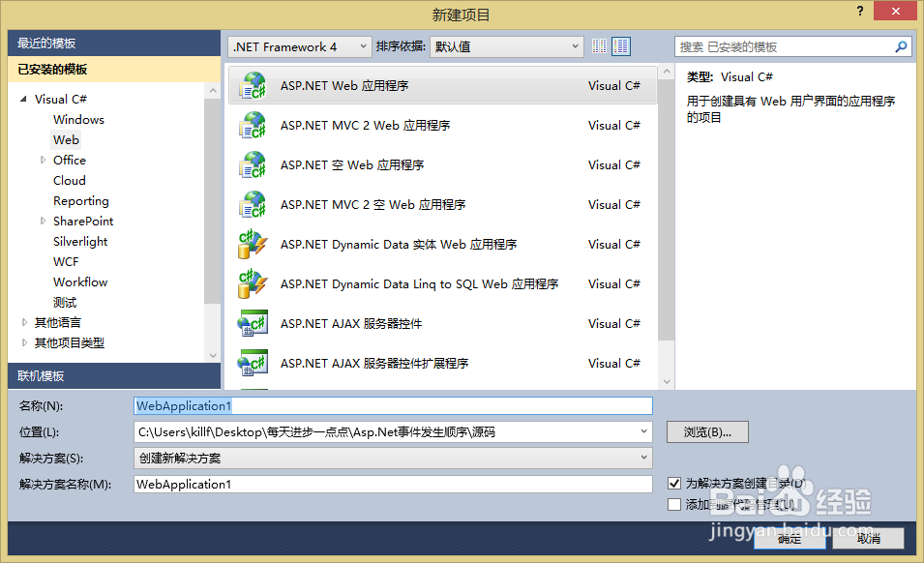This screenshot has height=563, width=924.
Task: Open the 排序依据 默认值 dropdown
Action: [507, 46]
